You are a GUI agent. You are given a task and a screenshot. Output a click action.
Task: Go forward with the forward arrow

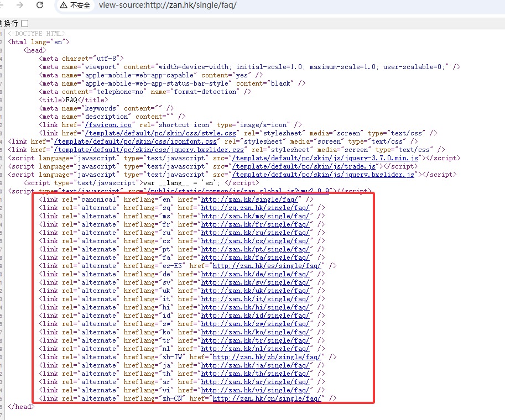point(20,5)
